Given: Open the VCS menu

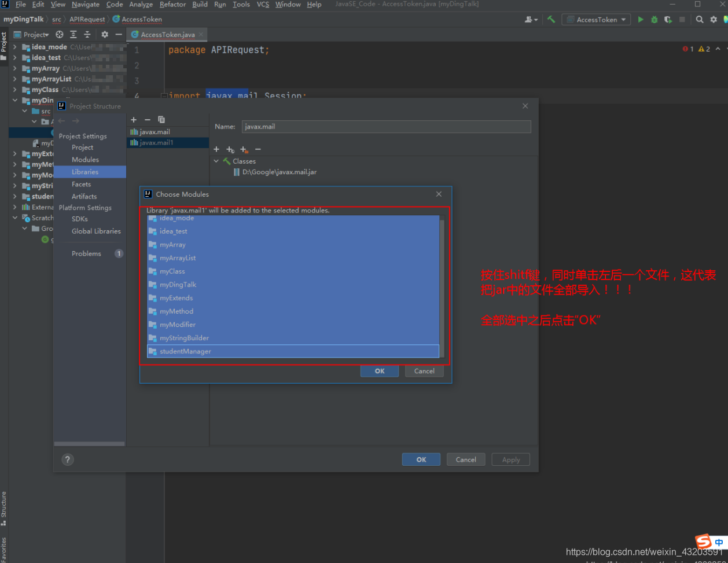Looking at the screenshot, I should pyautogui.click(x=263, y=5).
